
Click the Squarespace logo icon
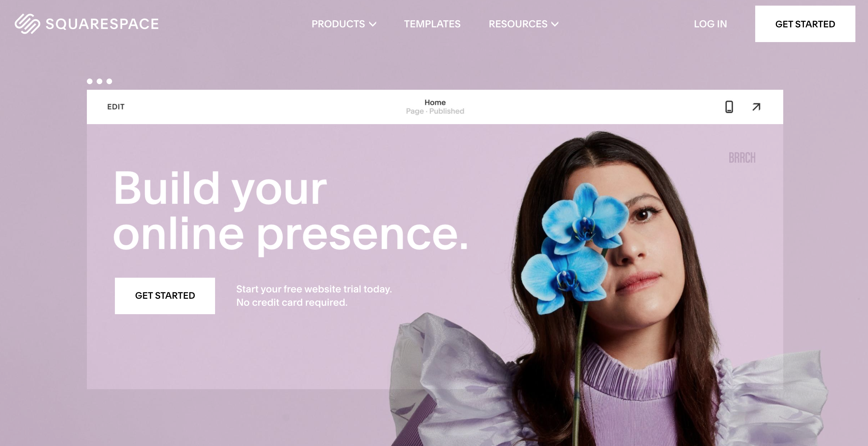pos(27,24)
